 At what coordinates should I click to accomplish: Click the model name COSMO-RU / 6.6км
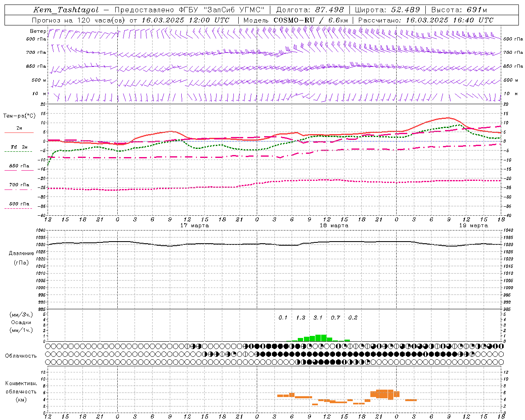tap(310, 20)
